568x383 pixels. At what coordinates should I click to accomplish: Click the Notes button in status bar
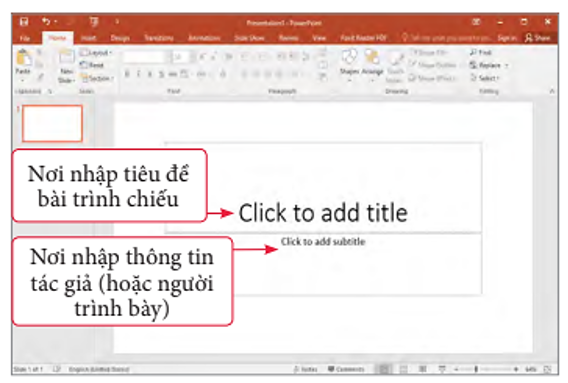(x=305, y=369)
